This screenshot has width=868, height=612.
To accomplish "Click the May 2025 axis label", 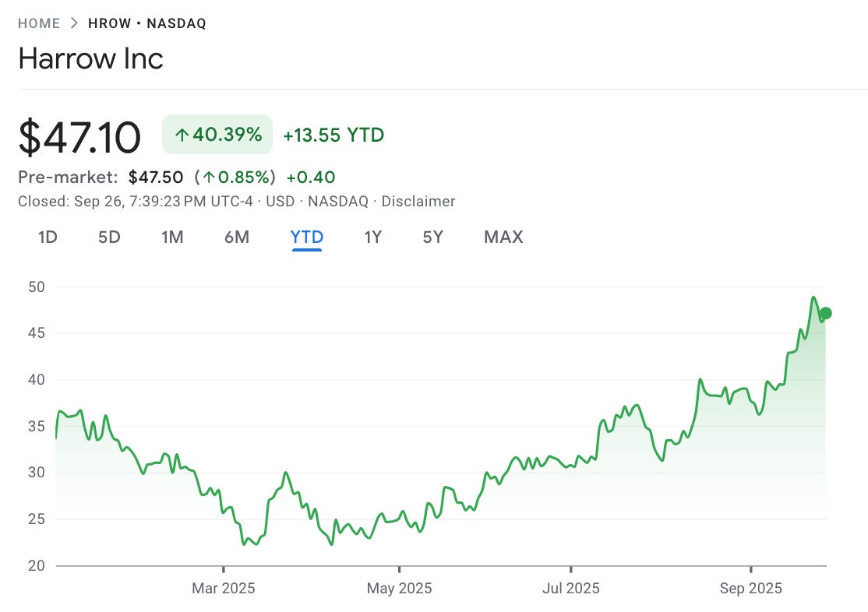I will 399,588.
